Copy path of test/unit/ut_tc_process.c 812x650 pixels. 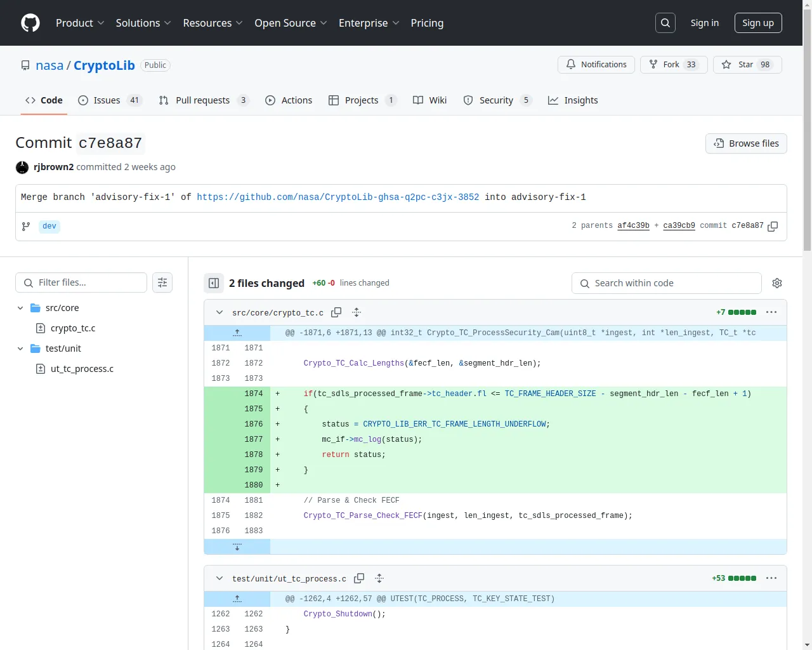pos(360,578)
